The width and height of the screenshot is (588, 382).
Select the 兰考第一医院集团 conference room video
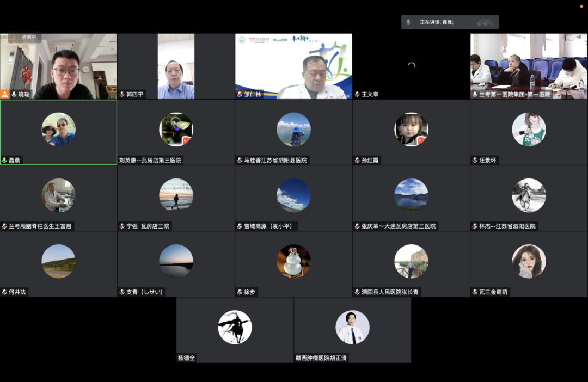click(x=529, y=66)
